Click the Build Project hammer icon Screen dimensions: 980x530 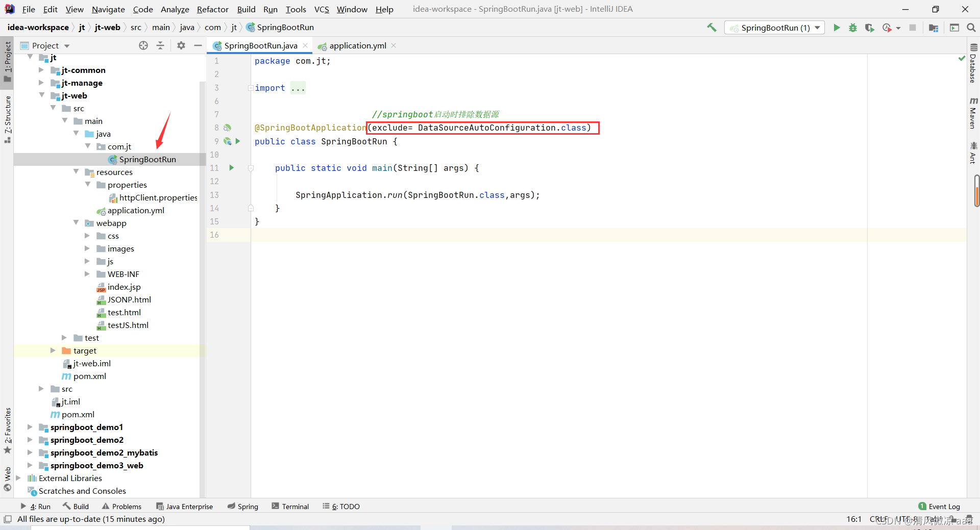(712, 28)
